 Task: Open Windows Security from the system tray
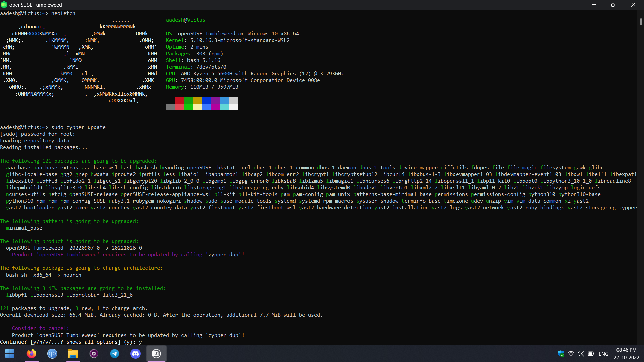[x=561, y=354]
